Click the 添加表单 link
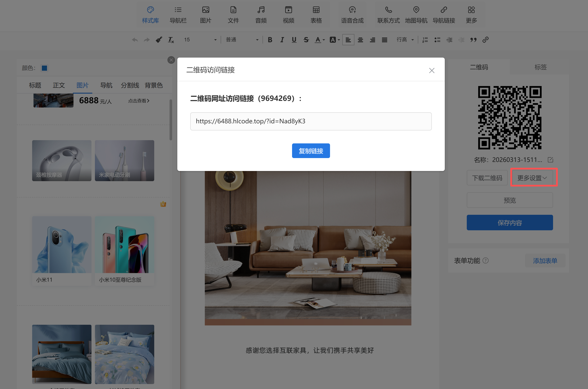The width and height of the screenshot is (588, 389). 545,260
